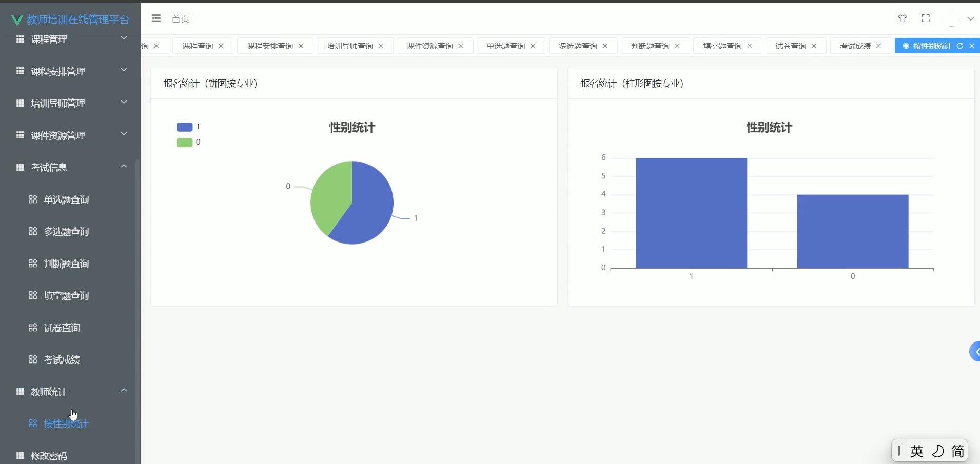Open the tab options dropdown arrow on far right
Image resolution: width=980 pixels, height=464 pixels.
(971, 18)
